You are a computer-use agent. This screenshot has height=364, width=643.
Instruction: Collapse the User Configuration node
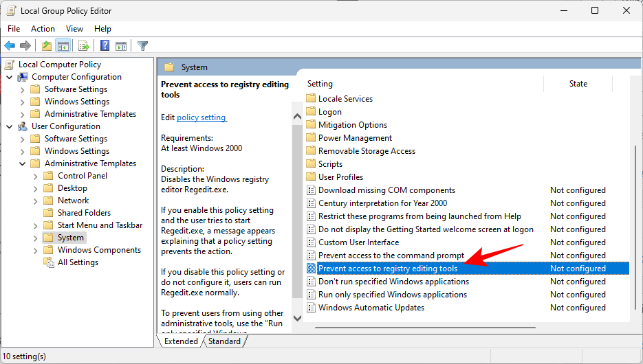(10, 126)
